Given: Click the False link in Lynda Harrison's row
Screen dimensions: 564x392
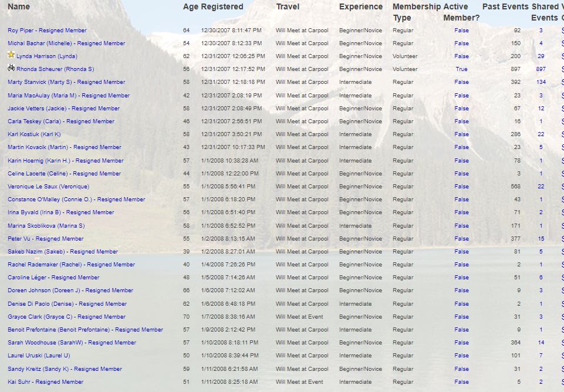Looking at the screenshot, I should (x=461, y=56).
